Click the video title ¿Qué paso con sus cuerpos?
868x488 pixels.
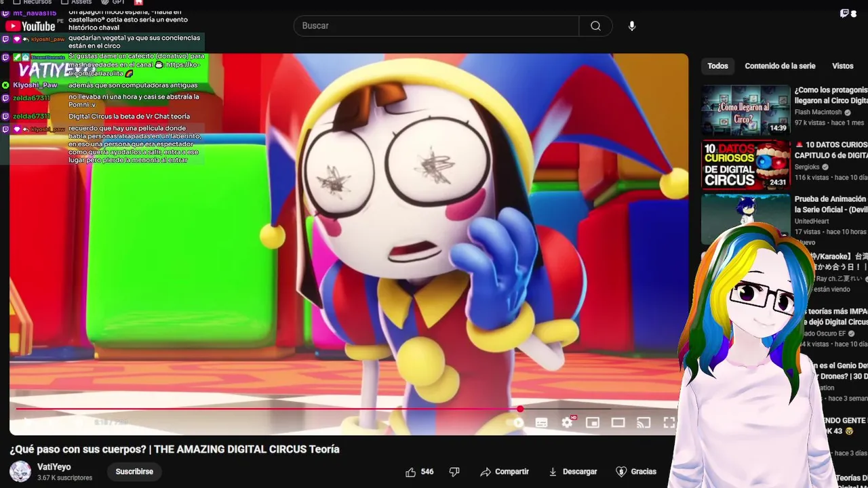174,449
